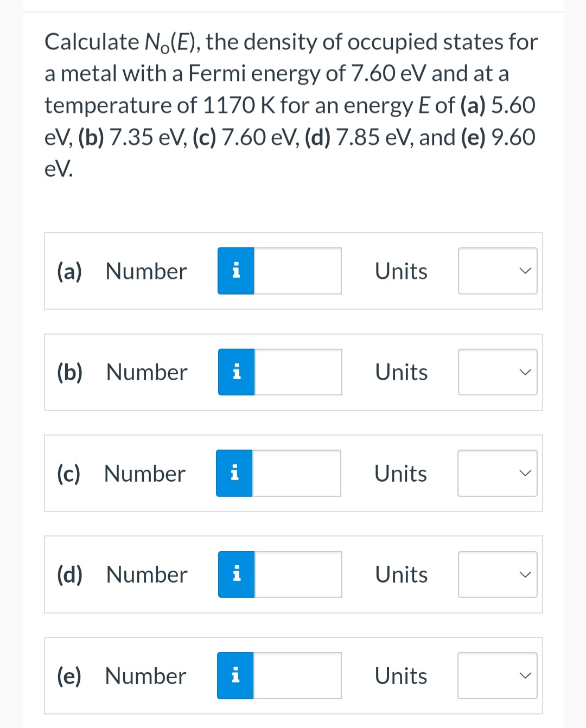Click the Number input field for part (a)
This screenshot has width=586, height=728.
[x=297, y=270]
